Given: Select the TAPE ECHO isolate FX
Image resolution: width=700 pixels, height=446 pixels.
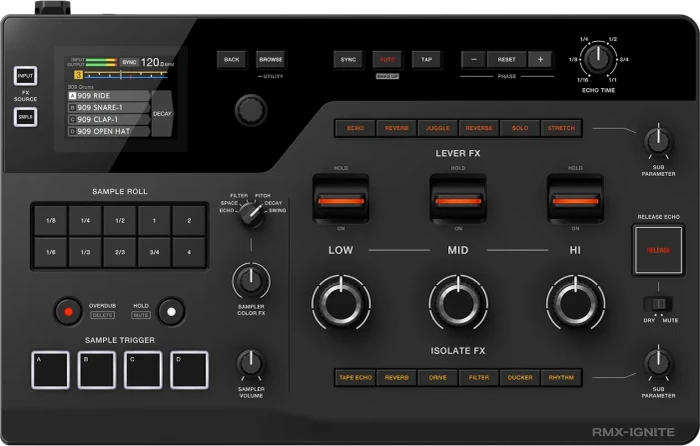Looking at the screenshot, I should tap(355, 378).
